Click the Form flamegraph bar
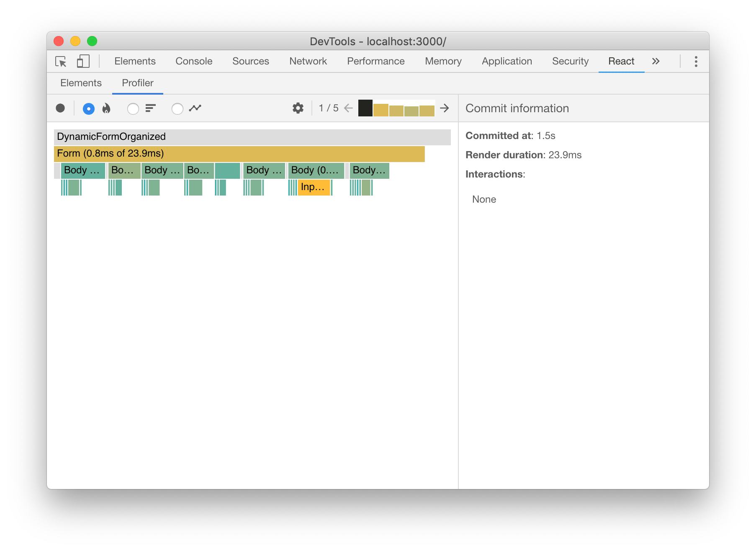Viewport: 756px width, 551px height. 239,154
